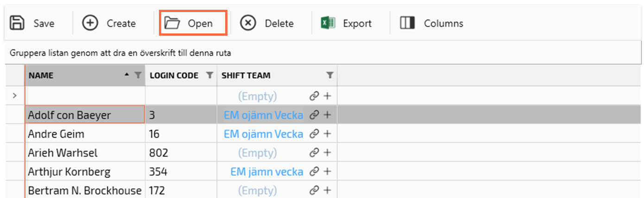Click the Excel Export icon

point(328,23)
